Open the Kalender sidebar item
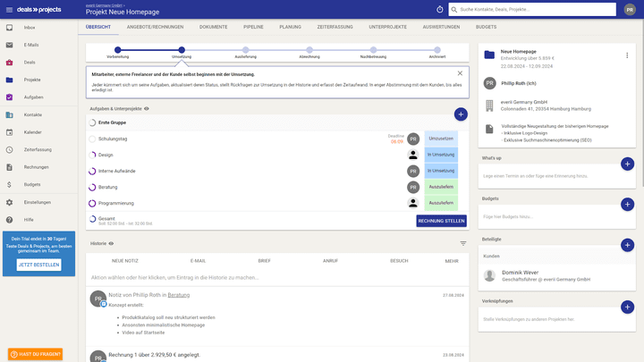 [x=32, y=132]
